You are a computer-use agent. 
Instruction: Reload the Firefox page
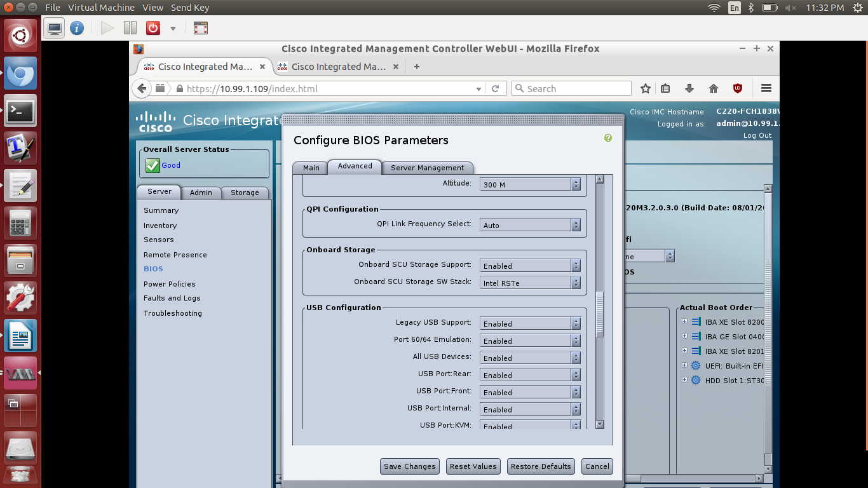496,88
